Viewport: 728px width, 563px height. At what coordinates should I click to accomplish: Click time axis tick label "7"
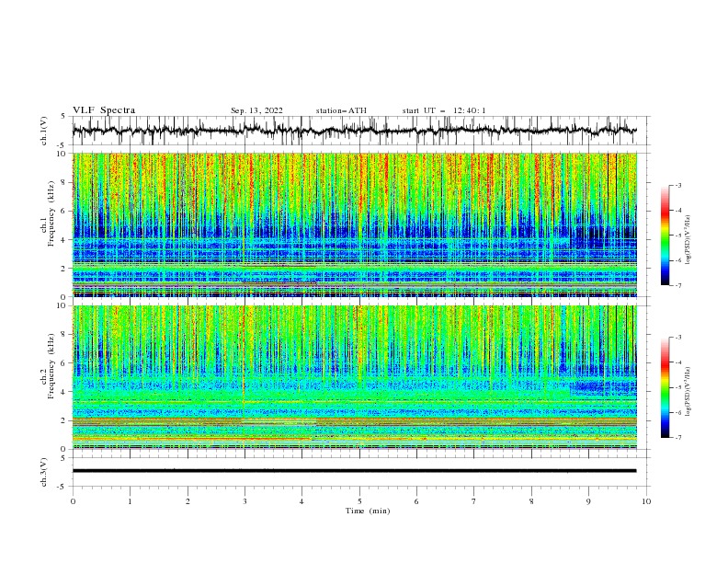(474, 501)
